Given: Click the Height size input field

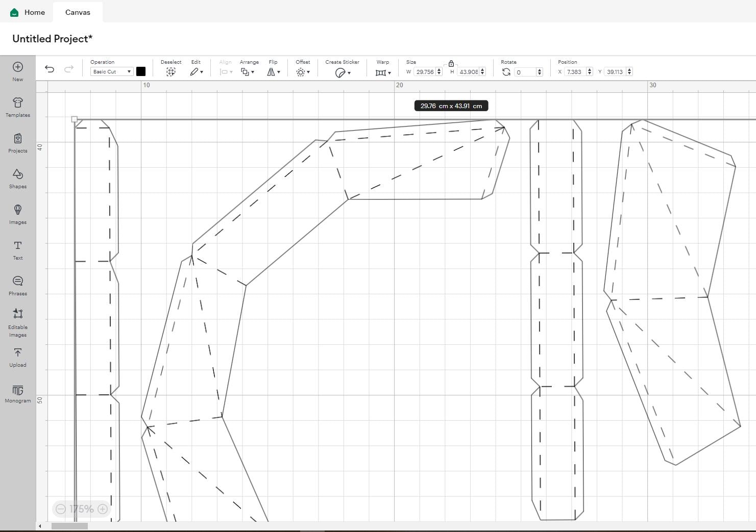Looking at the screenshot, I should 469,72.
